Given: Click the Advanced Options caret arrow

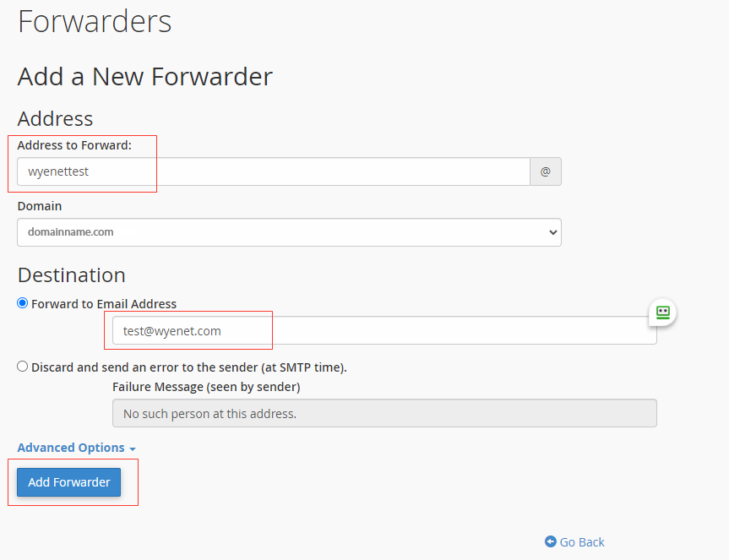Looking at the screenshot, I should [x=133, y=449].
